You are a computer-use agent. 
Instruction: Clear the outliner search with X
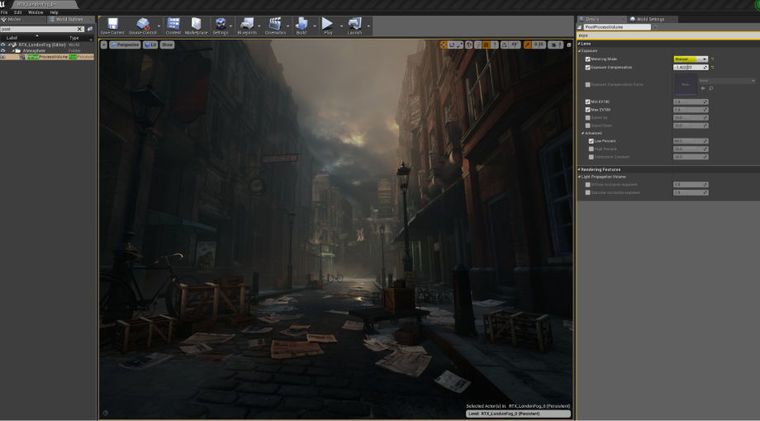point(80,29)
